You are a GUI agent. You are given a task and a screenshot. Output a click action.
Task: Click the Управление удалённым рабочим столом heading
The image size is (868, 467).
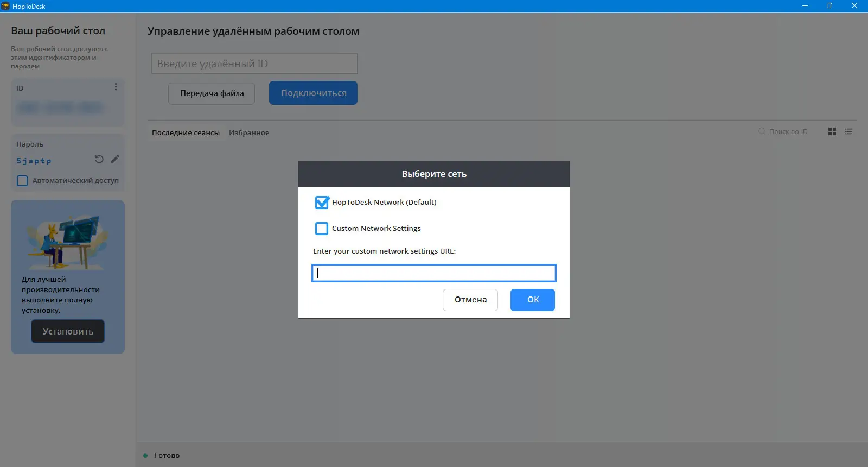point(253,31)
